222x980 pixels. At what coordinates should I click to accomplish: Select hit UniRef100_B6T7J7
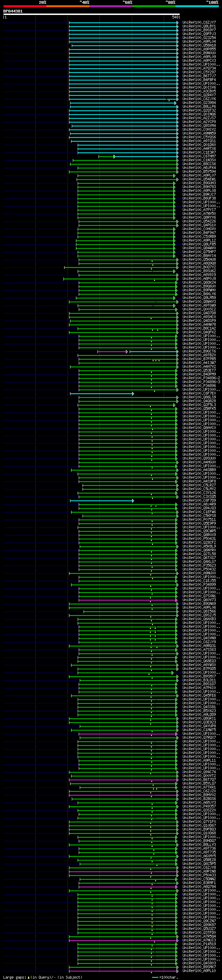coord(199,76)
